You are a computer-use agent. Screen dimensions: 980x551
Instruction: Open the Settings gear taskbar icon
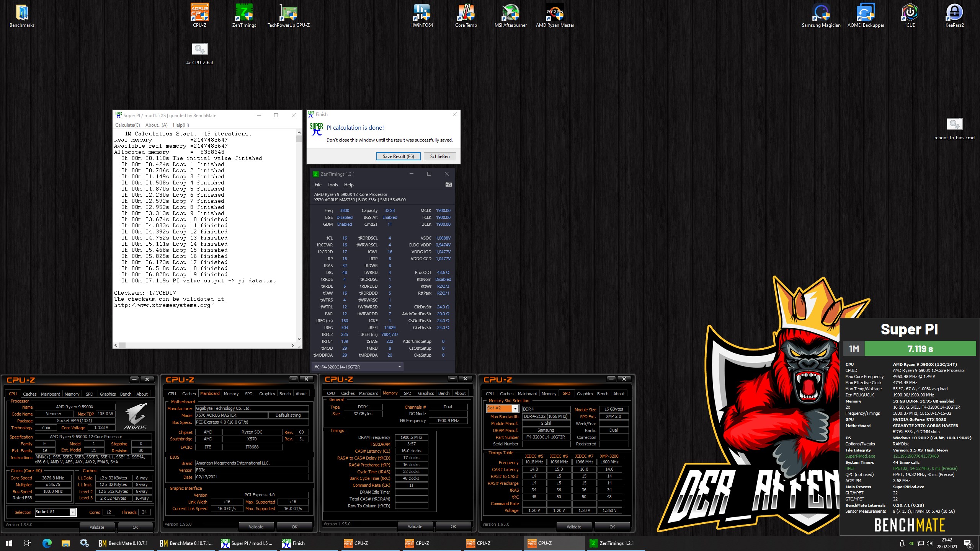(84, 543)
